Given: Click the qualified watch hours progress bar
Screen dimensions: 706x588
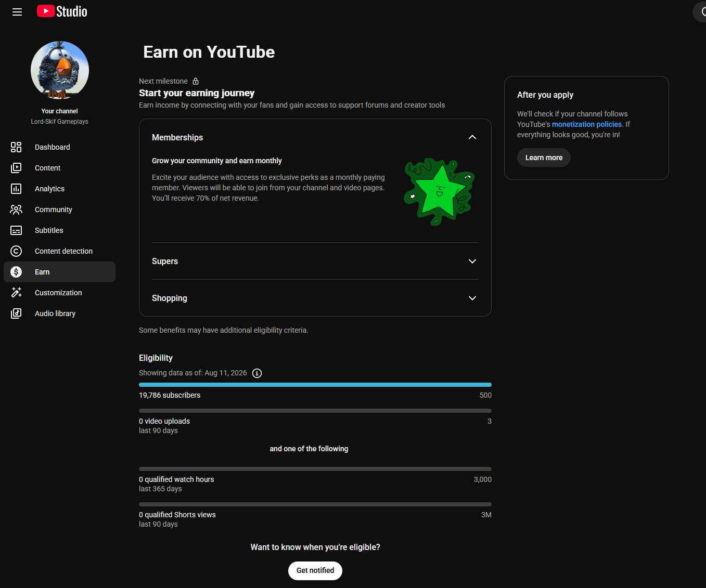Looking at the screenshot, I should tap(315, 469).
